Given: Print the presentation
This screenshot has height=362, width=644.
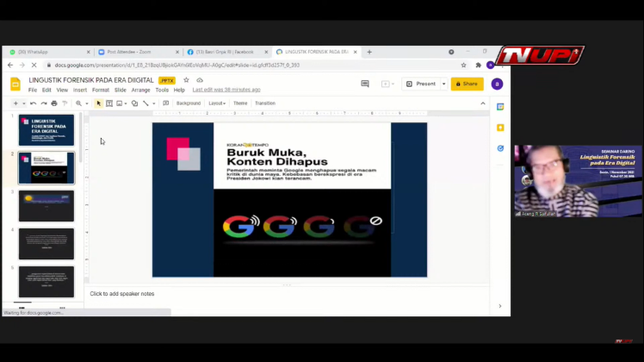Looking at the screenshot, I should (54, 103).
